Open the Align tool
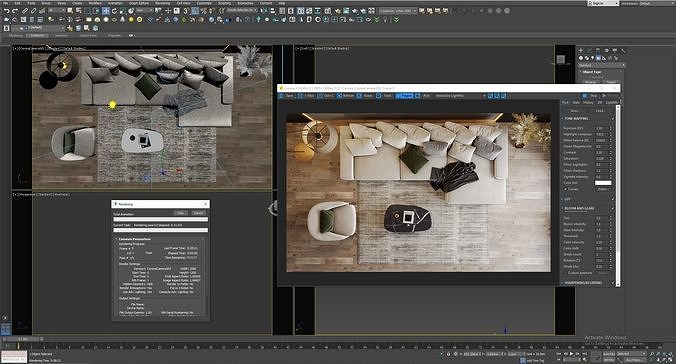Screen dimensions: 676x364 (272, 10)
